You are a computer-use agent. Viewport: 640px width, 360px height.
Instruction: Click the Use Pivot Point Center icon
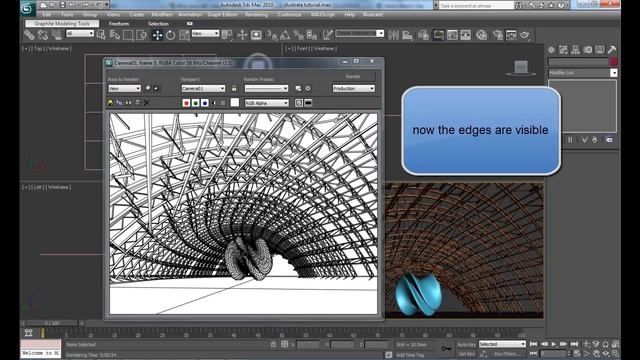[227, 35]
